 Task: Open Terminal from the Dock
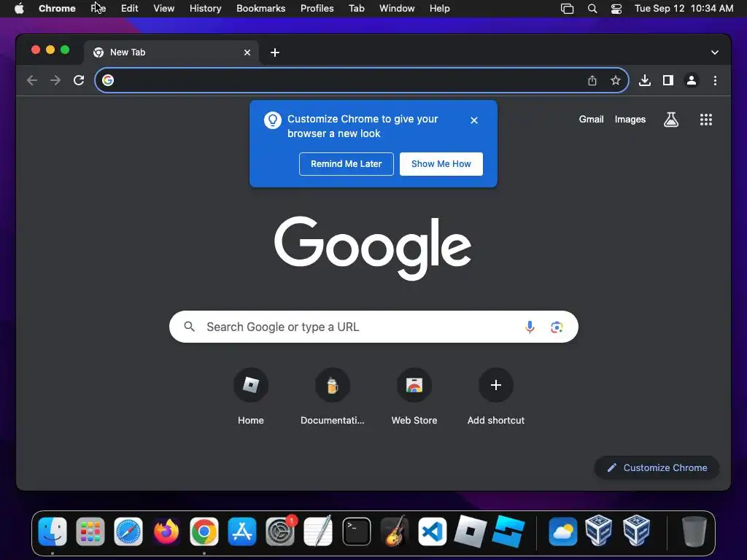356,532
